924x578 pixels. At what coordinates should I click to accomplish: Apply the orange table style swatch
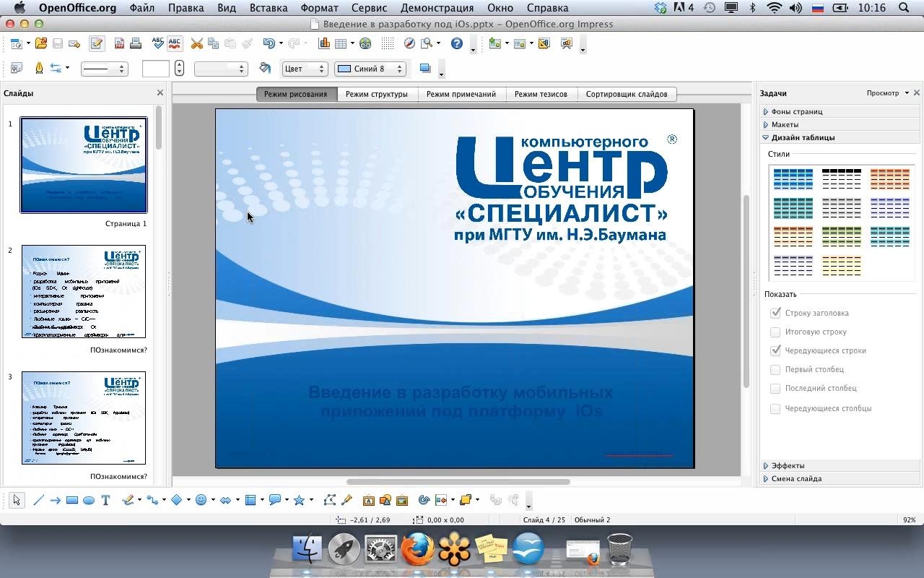889,178
